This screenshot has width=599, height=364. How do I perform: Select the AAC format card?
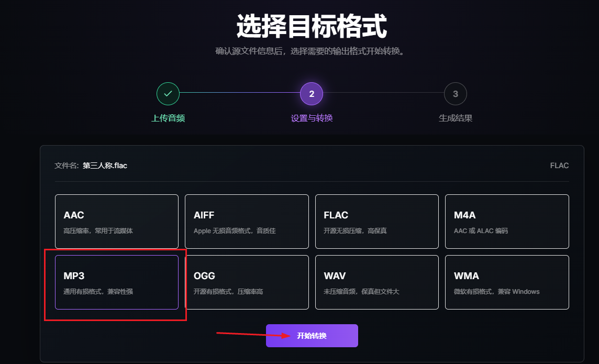tap(117, 222)
